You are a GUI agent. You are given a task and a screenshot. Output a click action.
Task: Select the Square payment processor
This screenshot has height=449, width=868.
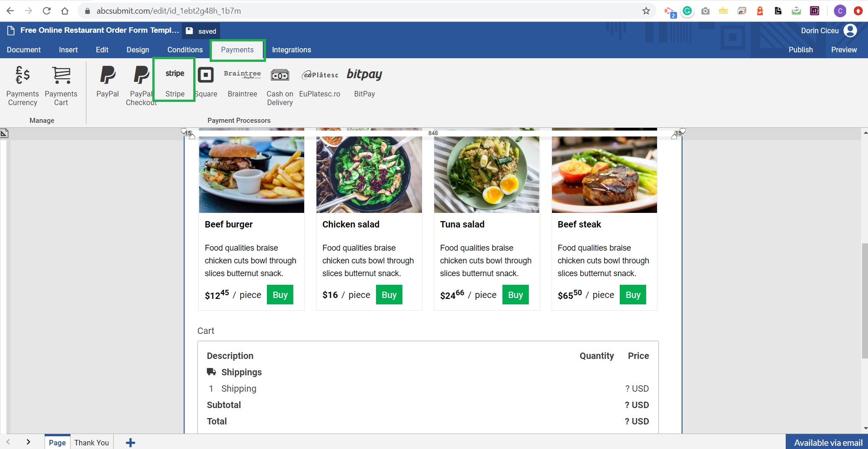click(x=206, y=82)
